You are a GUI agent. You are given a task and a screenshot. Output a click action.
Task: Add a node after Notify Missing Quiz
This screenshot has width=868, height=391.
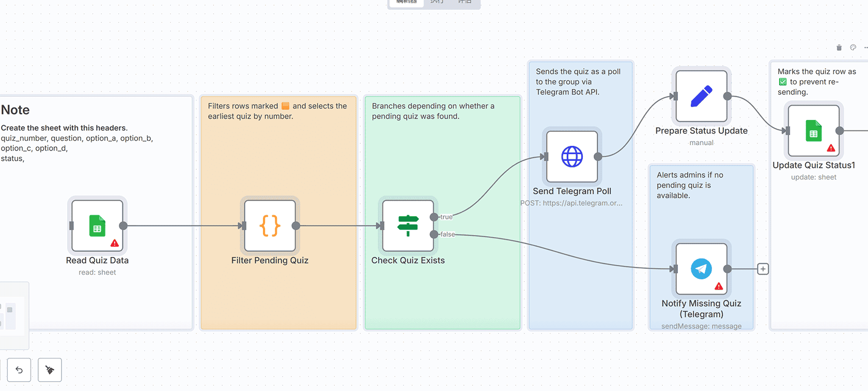tap(763, 269)
